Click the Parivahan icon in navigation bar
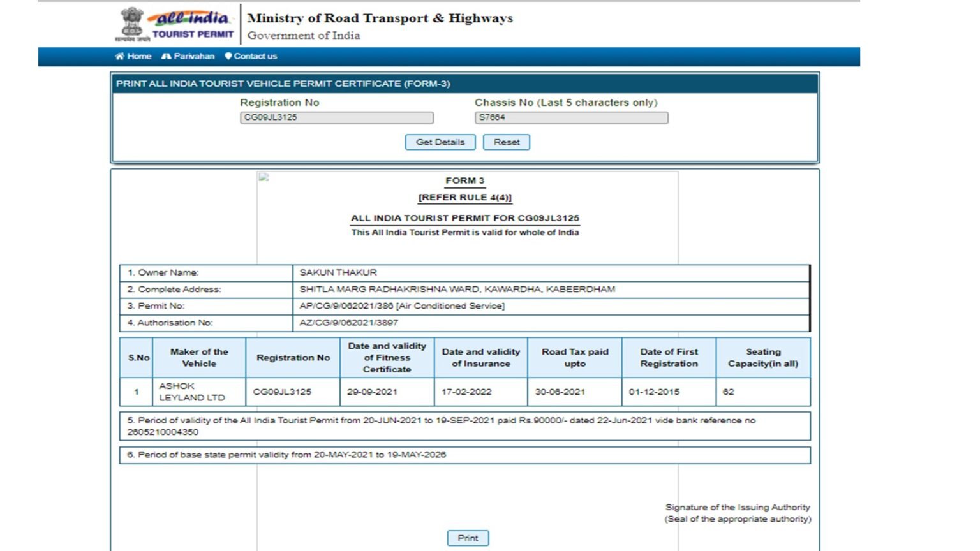This screenshot has width=980, height=551. pyautogui.click(x=167, y=56)
